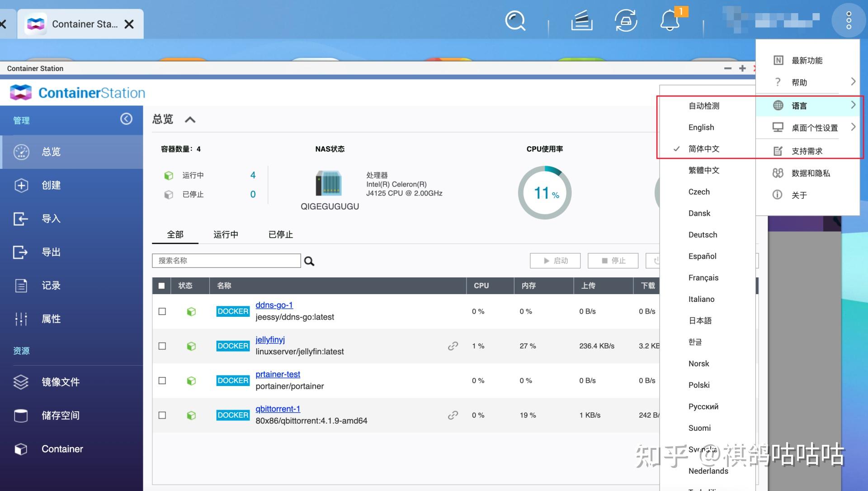Collapse the sidebar with the arrow circle icon
Screen dimensions: 868x491
pyautogui.click(x=126, y=119)
